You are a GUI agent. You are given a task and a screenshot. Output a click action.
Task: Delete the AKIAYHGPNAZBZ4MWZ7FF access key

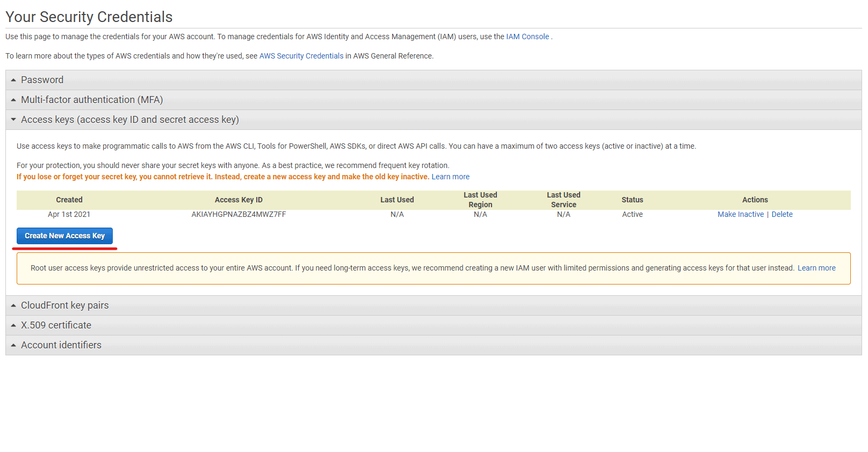tap(782, 214)
